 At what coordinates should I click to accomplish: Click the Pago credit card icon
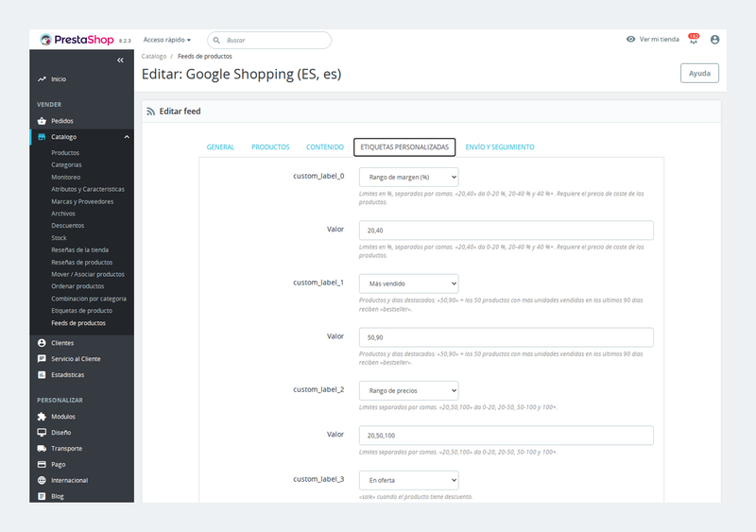[42, 465]
